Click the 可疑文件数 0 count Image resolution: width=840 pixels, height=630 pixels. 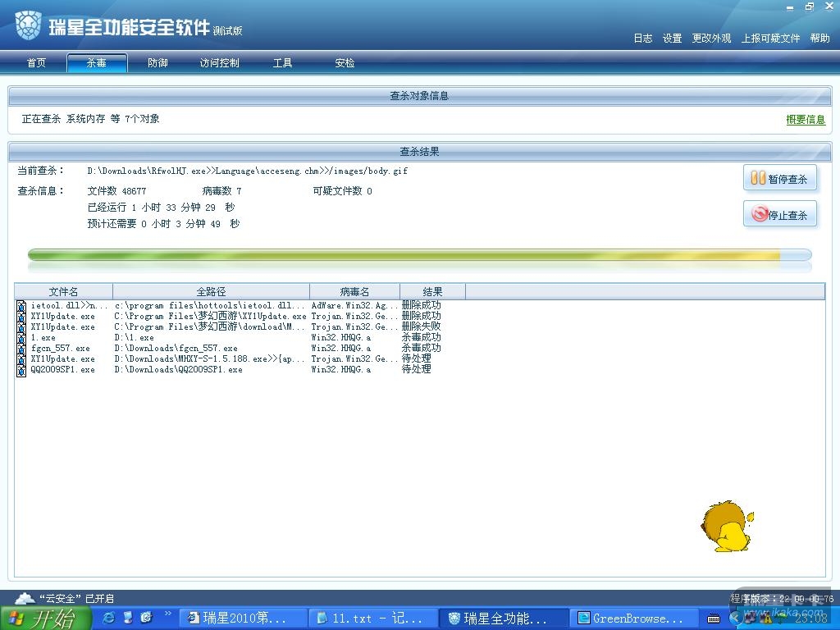pos(342,190)
